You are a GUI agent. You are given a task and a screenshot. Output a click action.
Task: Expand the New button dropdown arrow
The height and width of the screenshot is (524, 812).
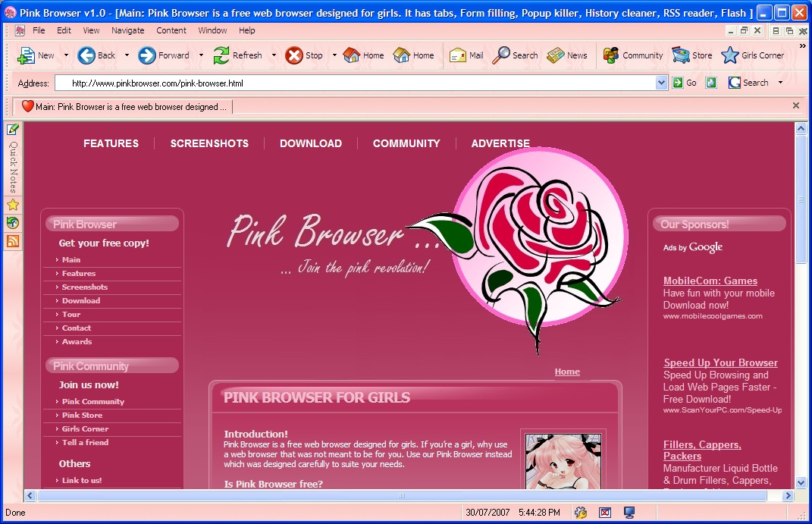coord(66,55)
